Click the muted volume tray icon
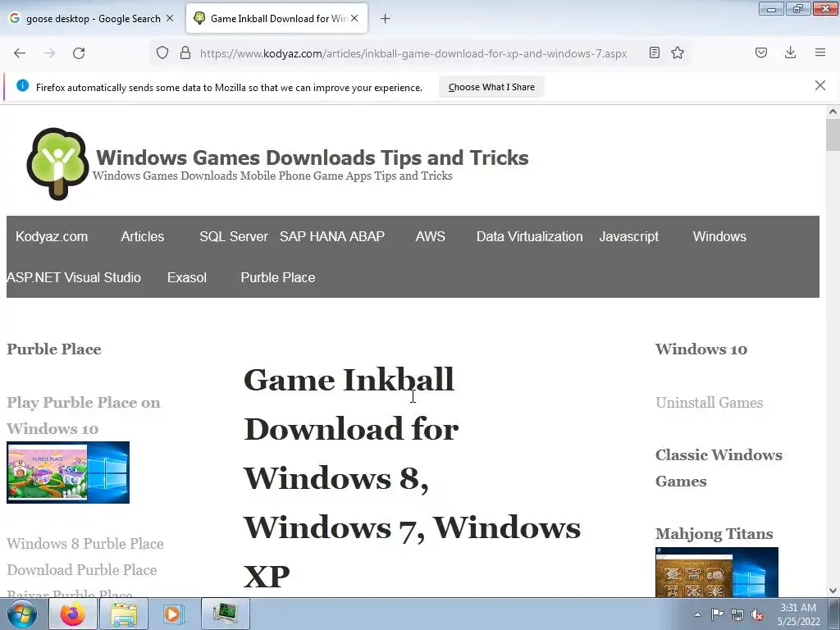 point(757,615)
